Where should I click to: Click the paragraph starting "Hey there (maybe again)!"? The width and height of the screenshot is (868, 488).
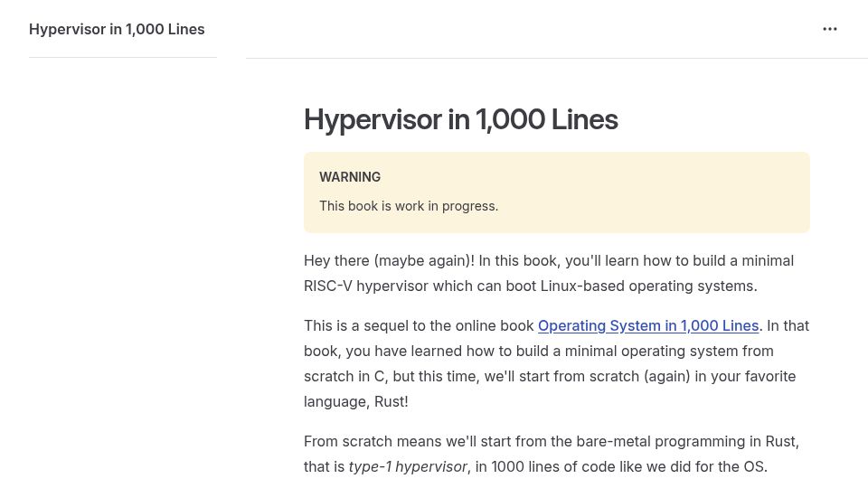pos(549,273)
